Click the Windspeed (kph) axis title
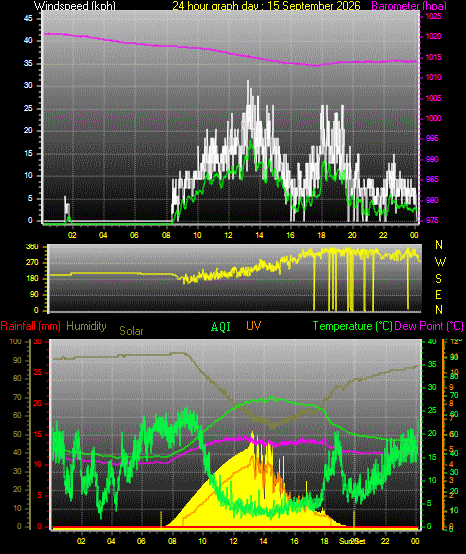466x554 pixels. [75, 5]
